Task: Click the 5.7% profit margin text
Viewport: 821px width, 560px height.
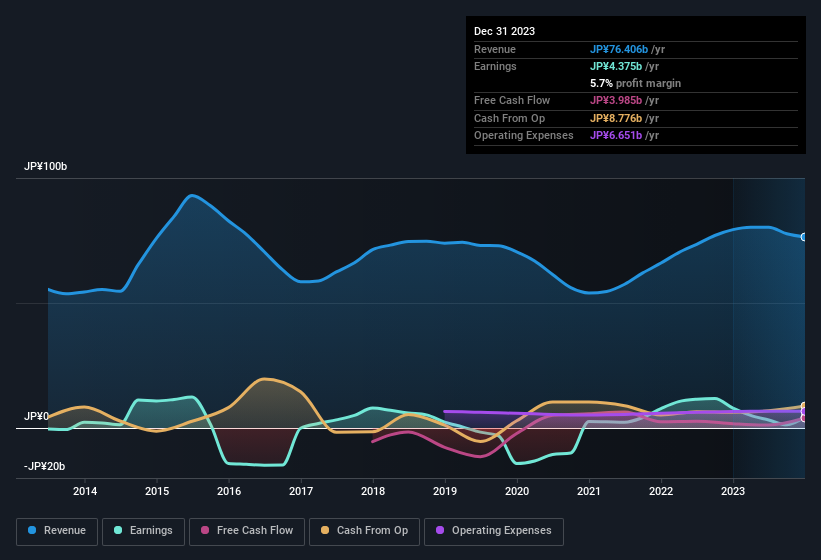Action: (635, 83)
